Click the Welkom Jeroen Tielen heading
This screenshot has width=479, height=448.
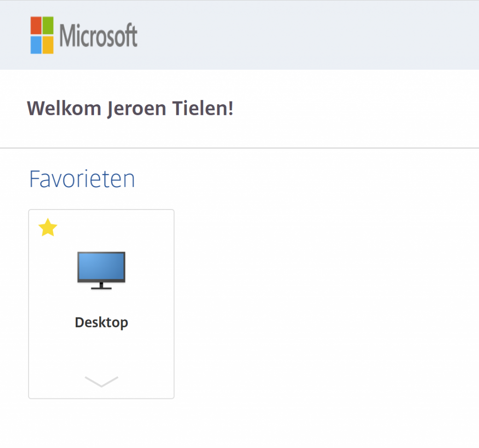(x=130, y=108)
